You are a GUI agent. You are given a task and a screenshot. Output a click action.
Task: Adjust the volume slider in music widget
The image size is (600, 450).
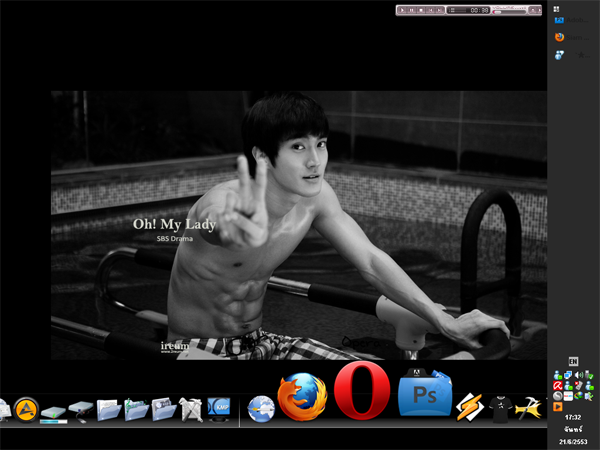tap(509, 12)
